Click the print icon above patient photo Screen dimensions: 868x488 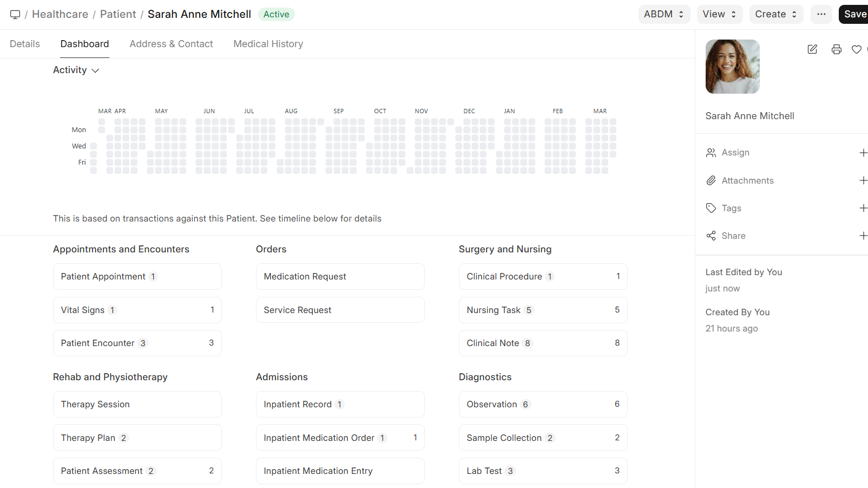(x=836, y=49)
